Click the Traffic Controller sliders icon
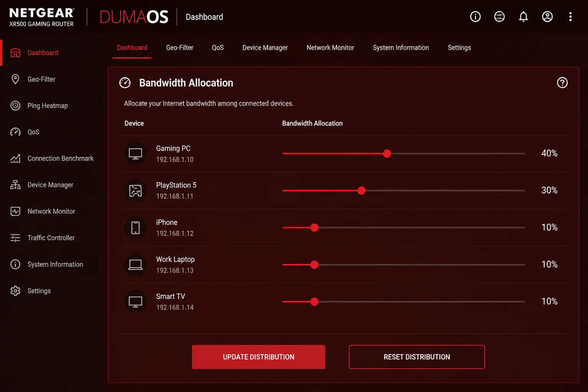 (x=15, y=238)
